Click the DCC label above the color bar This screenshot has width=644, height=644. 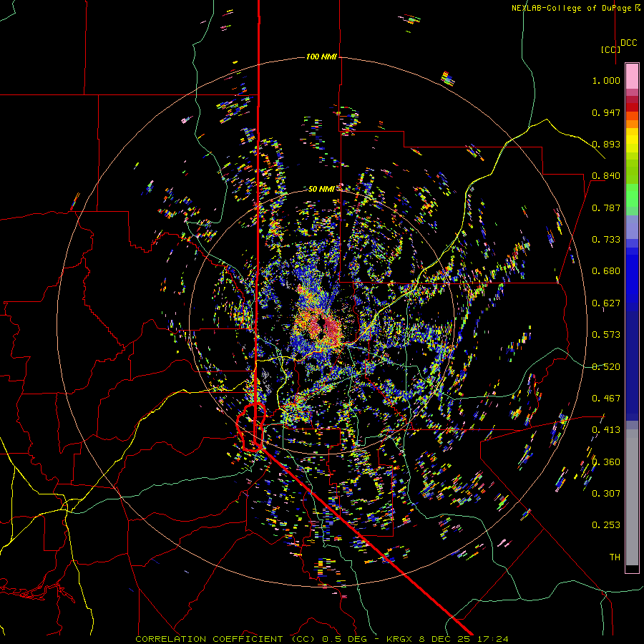(x=629, y=43)
